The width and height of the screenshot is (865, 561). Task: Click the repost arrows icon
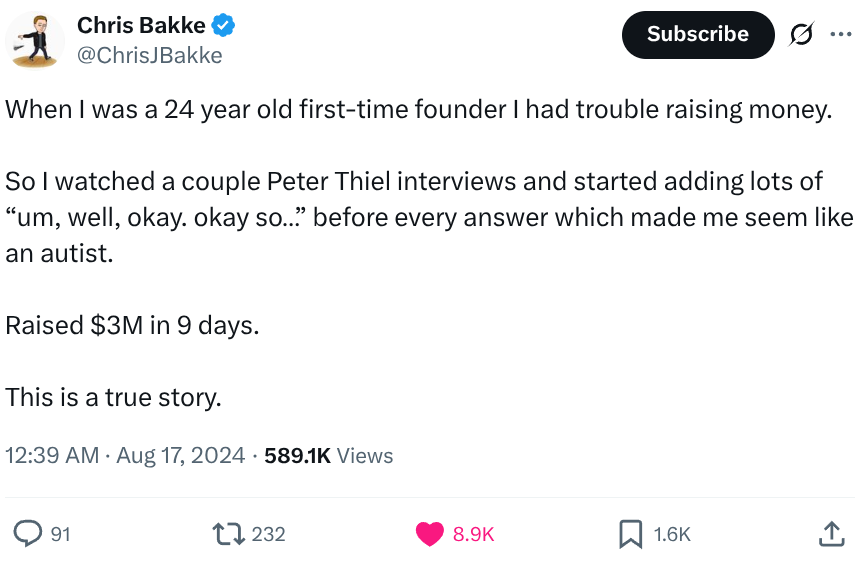[x=228, y=533]
